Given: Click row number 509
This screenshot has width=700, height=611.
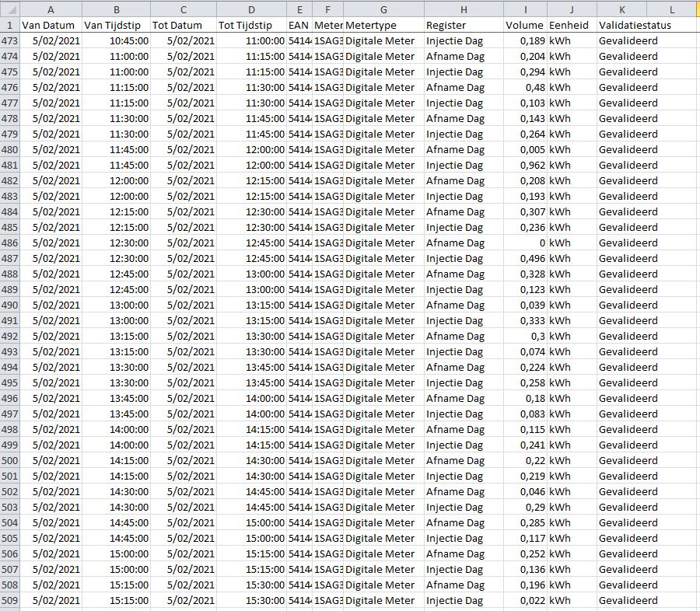Looking at the screenshot, I should click(9, 600).
